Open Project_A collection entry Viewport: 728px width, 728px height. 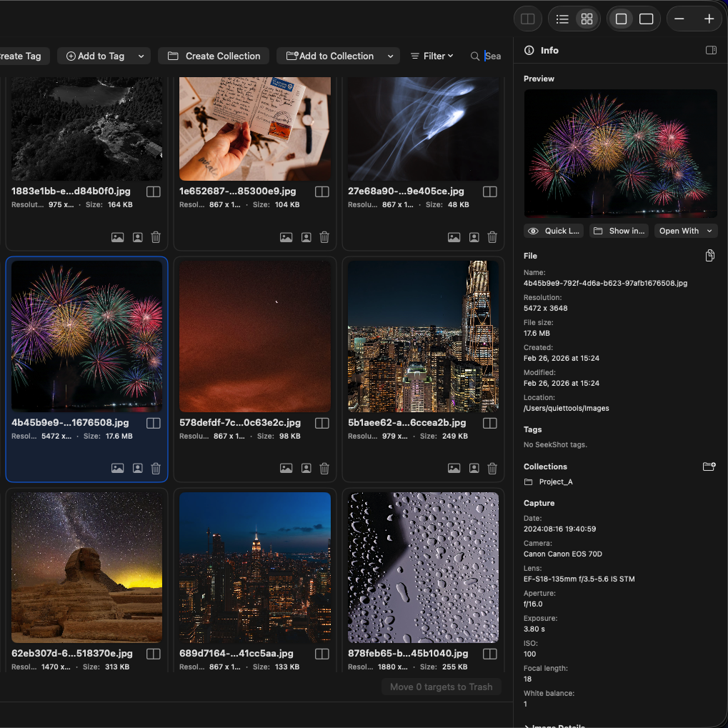(x=548, y=482)
